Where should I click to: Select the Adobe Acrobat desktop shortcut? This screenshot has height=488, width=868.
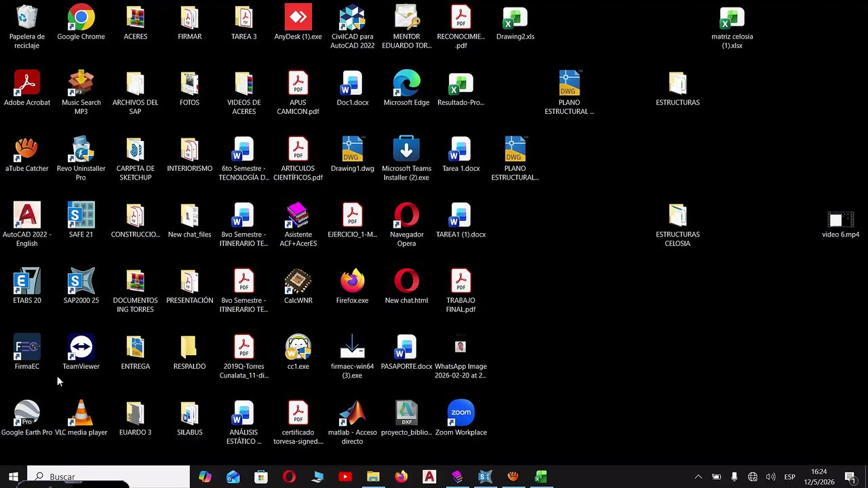[x=27, y=89]
